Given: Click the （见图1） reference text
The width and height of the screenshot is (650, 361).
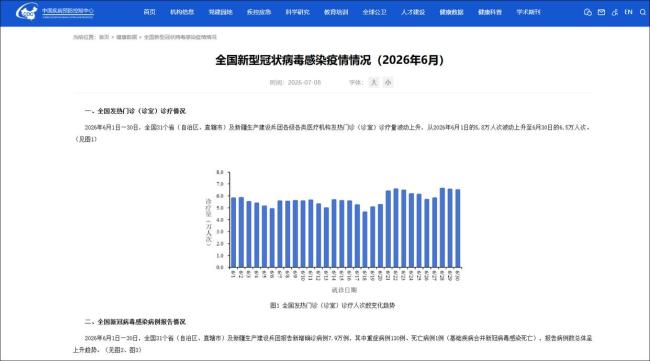Looking at the screenshot, I should pos(86,139).
